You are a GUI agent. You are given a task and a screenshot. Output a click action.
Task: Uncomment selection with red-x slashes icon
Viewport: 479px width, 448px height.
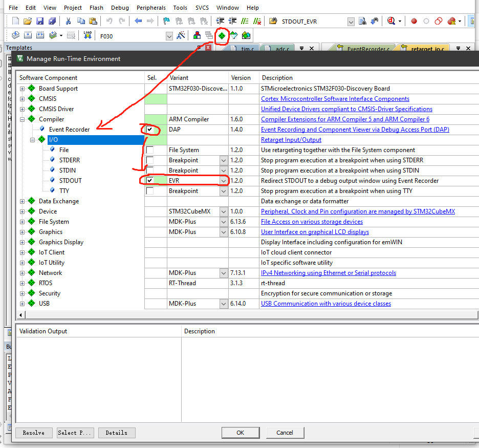(x=257, y=21)
